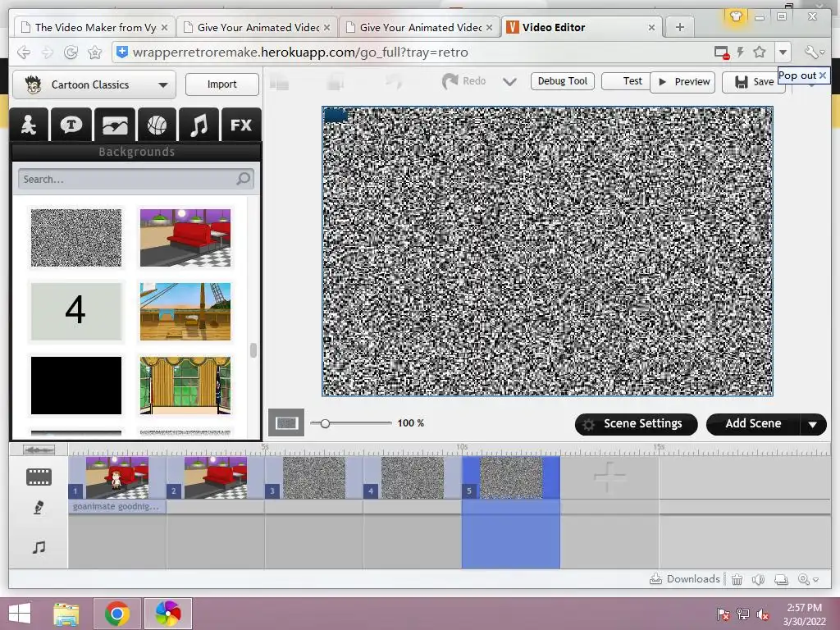Open Scene Settings

pos(636,424)
